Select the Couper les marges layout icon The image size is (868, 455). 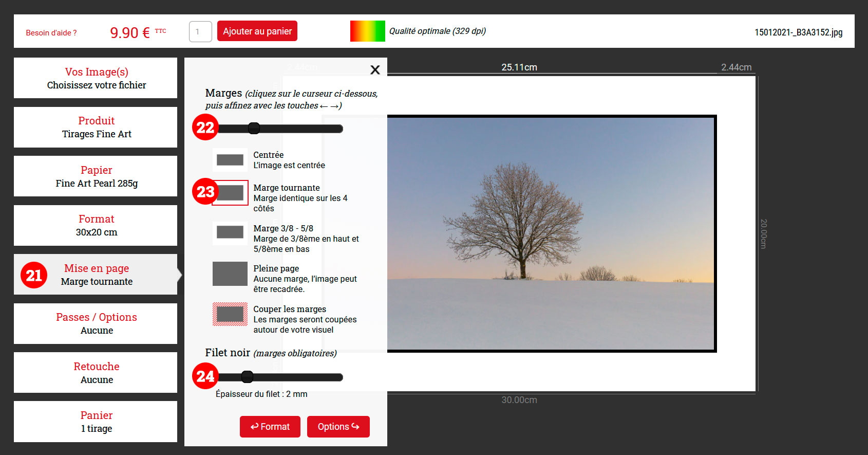pyautogui.click(x=230, y=314)
